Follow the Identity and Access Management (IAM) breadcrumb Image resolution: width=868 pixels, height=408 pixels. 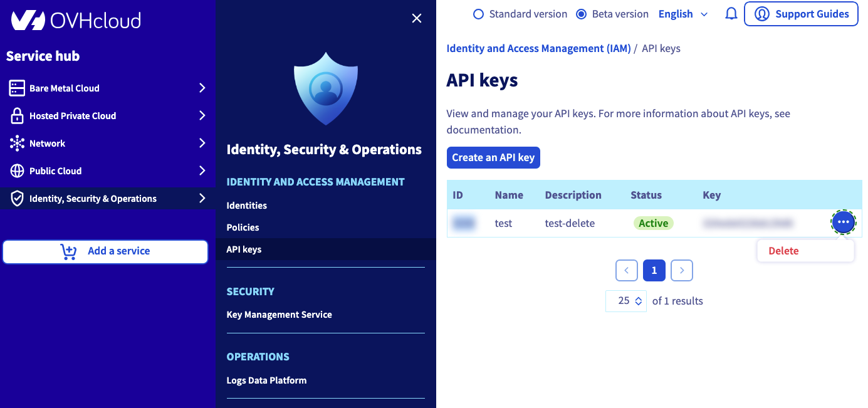point(539,48)
